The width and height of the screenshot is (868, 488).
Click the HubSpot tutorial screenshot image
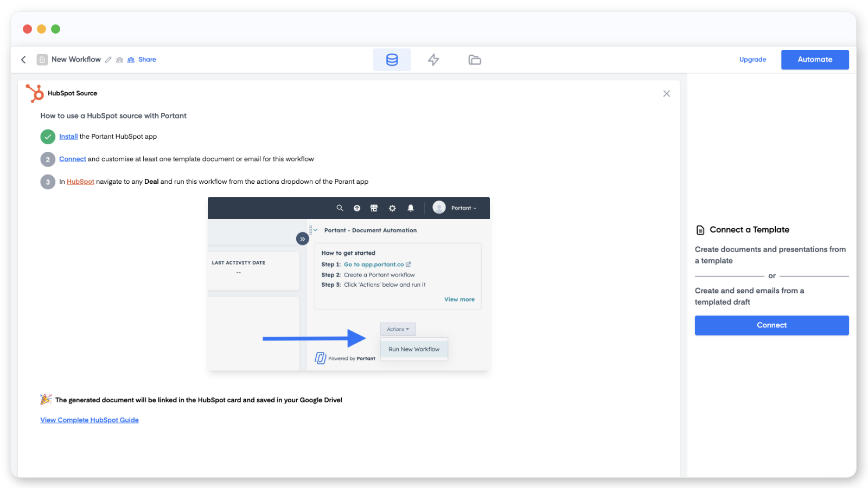pyautogui.click(x=349, y=284)
